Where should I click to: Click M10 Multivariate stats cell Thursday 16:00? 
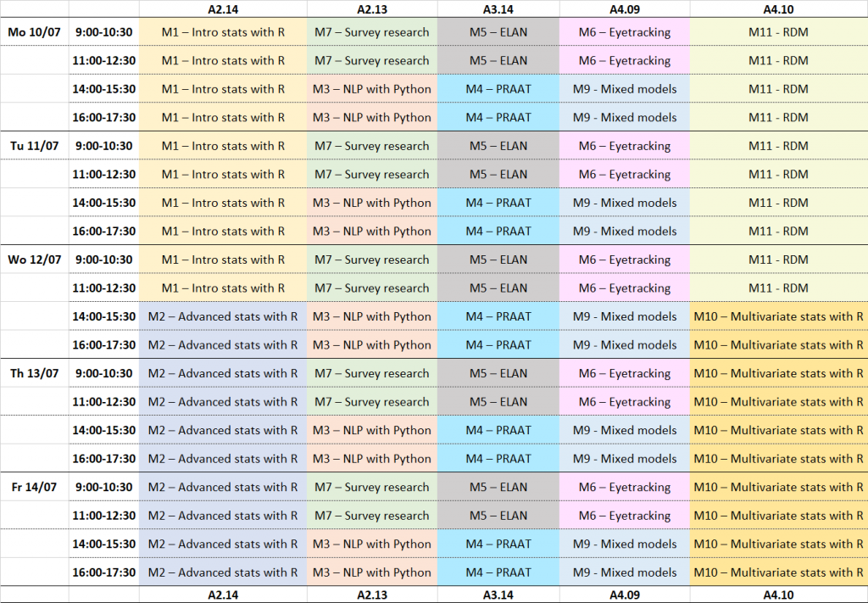(778, 459)
